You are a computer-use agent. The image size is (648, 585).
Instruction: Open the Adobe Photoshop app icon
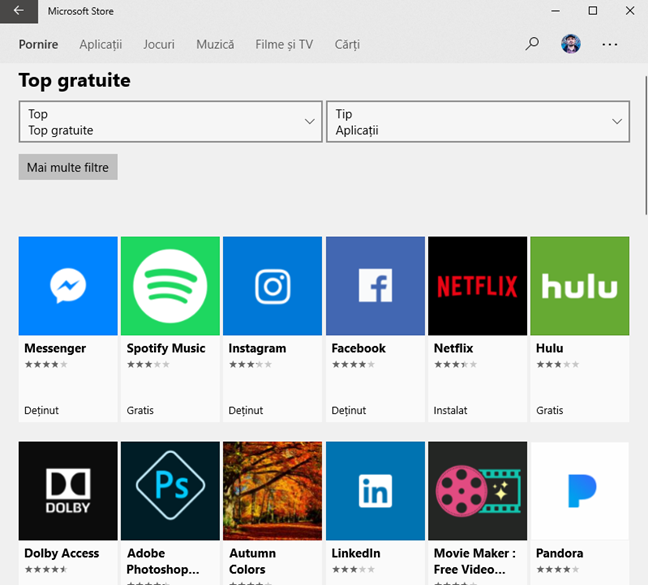tap(170, 491)
